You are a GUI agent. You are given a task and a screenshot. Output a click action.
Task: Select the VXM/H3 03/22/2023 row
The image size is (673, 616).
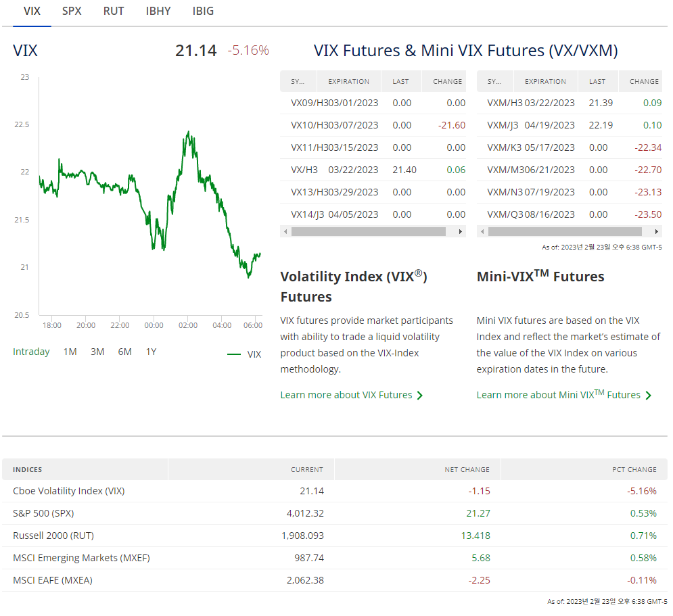pos(570,103)
